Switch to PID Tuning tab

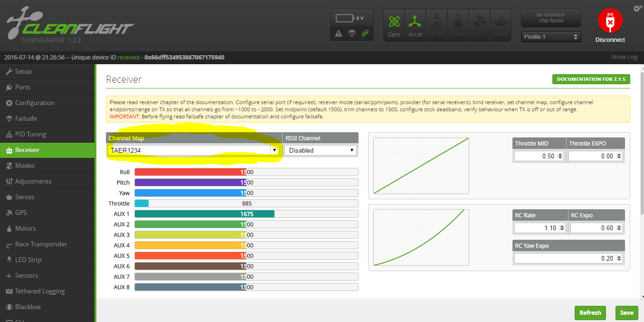click(47, 134)
